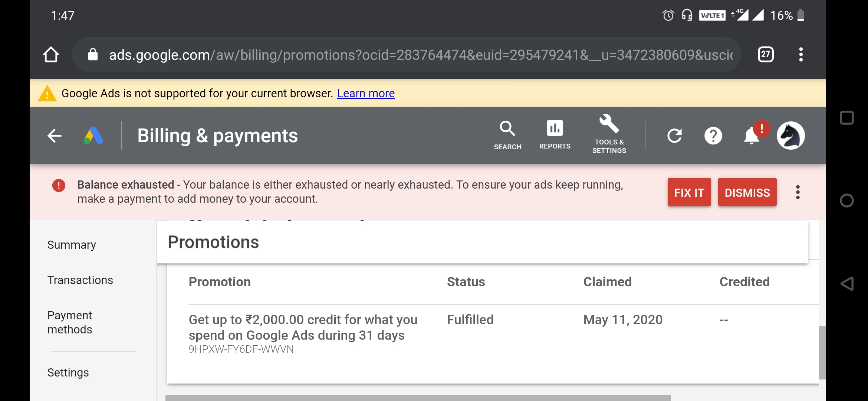Click the refresh icon in header
Screen dimensions: 868x401
(x=674, y=136)
